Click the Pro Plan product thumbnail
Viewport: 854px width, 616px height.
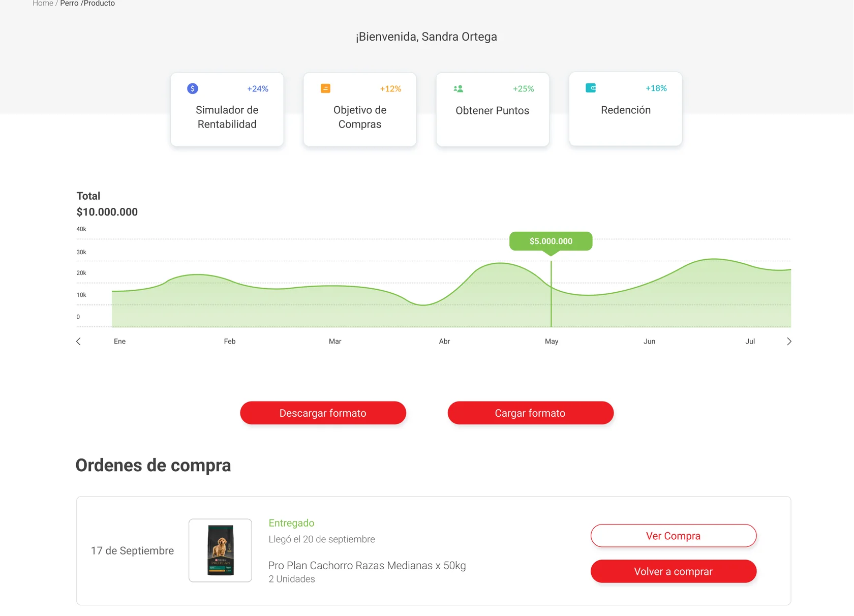(220, 550)
